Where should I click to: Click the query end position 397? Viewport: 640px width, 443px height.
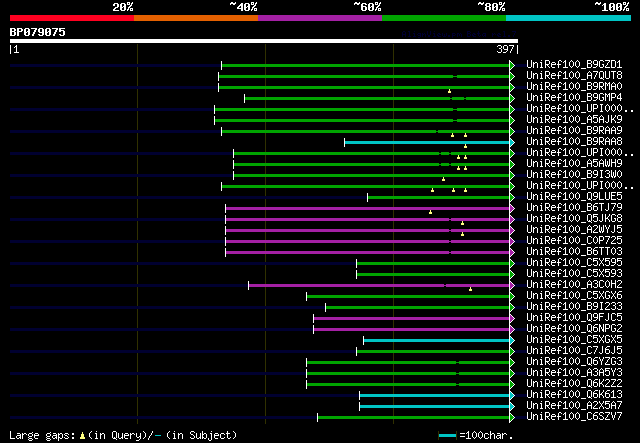click(x=505, y=49)
